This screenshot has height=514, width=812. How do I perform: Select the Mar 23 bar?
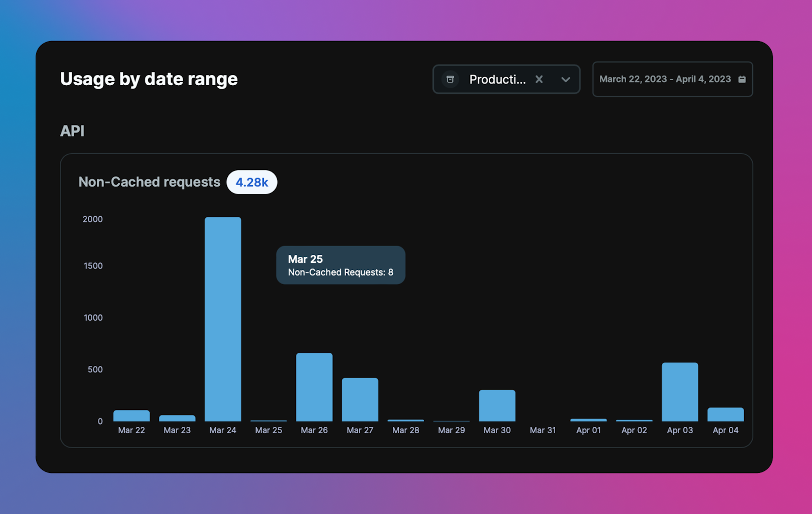[177, 418]
